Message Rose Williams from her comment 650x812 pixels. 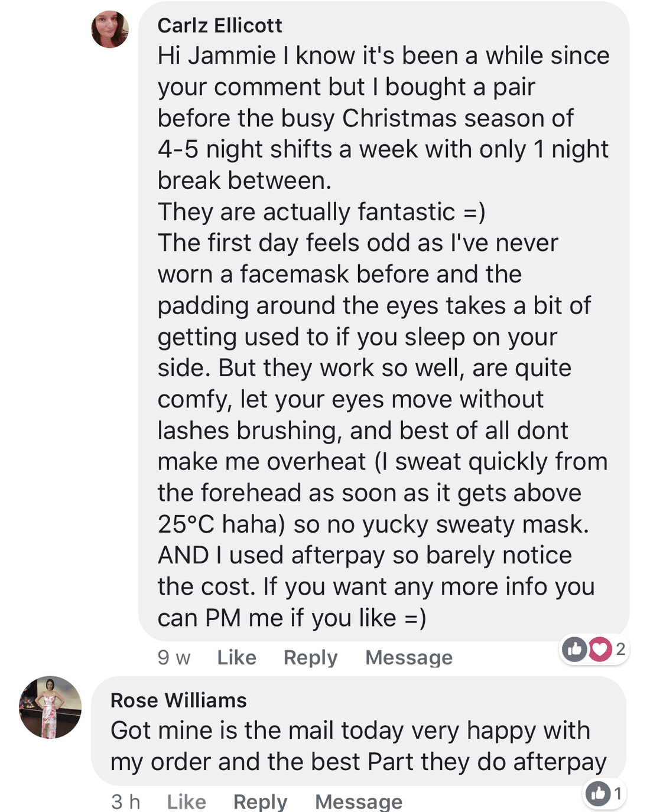click(359, 801)
